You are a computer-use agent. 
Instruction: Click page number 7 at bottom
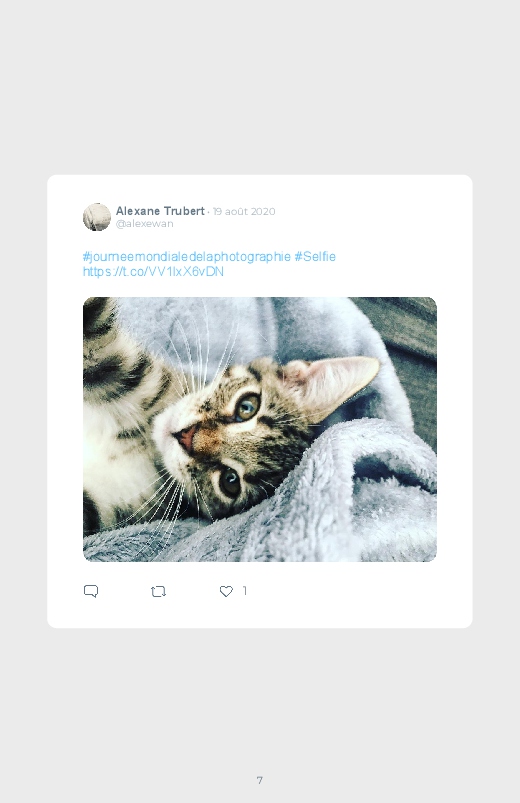click(260, 780)
